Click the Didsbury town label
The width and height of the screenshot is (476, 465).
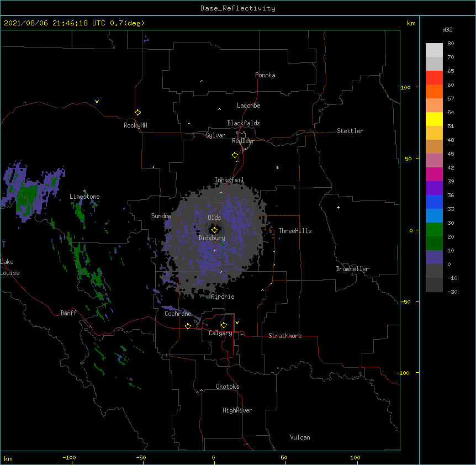(x=212, y=238)
